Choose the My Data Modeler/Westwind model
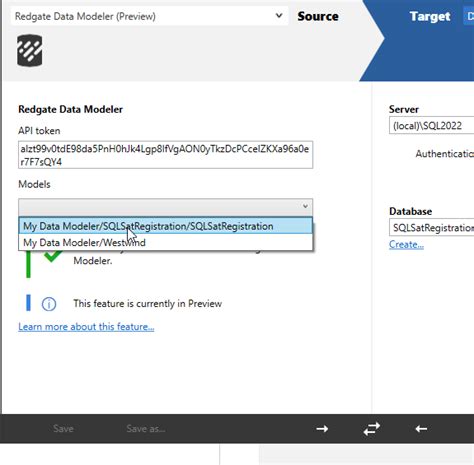Viewport: 474px width, 465px height. (166, 242)
